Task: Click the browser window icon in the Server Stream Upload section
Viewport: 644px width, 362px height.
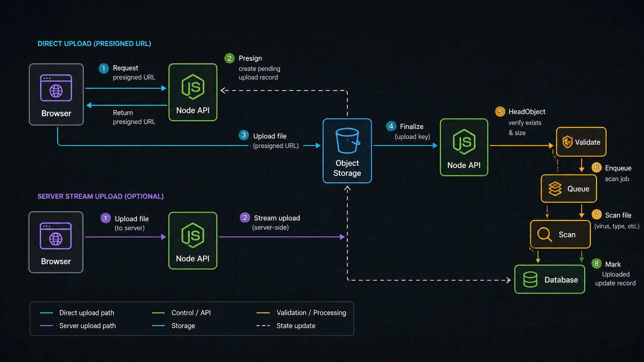Action: pyautogui.click(x=55, y=236)
